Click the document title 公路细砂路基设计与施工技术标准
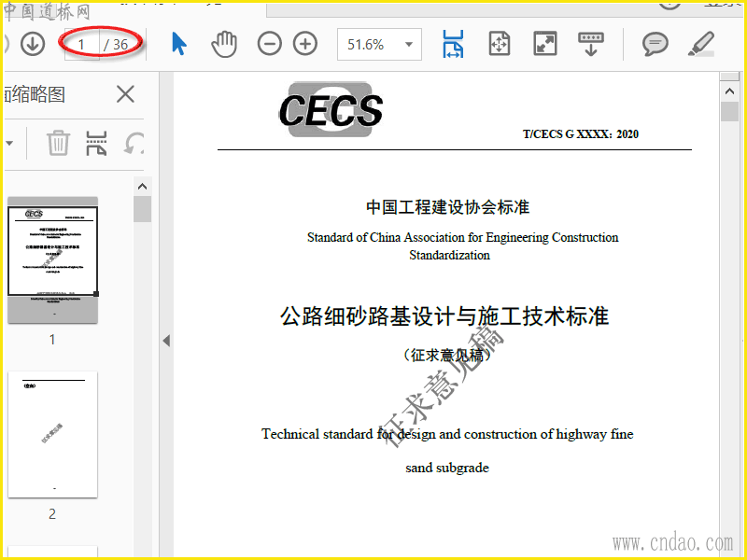The image size is (747, 560). [444, 316]
